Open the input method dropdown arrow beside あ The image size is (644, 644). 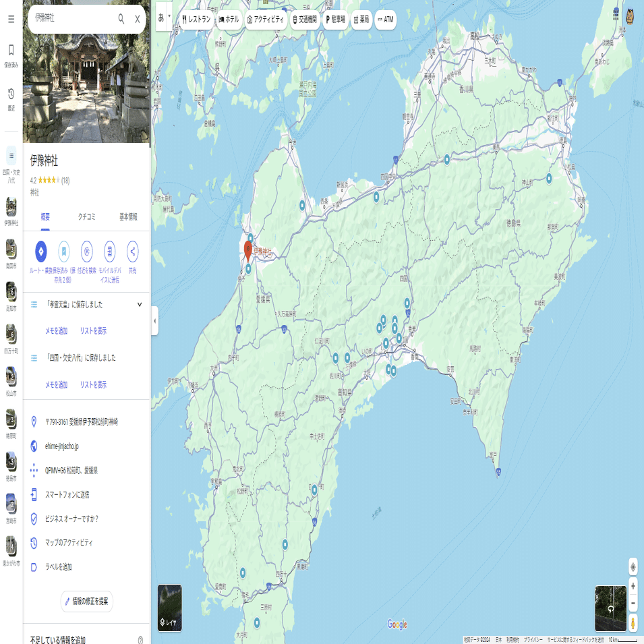(x=169, y=16)
